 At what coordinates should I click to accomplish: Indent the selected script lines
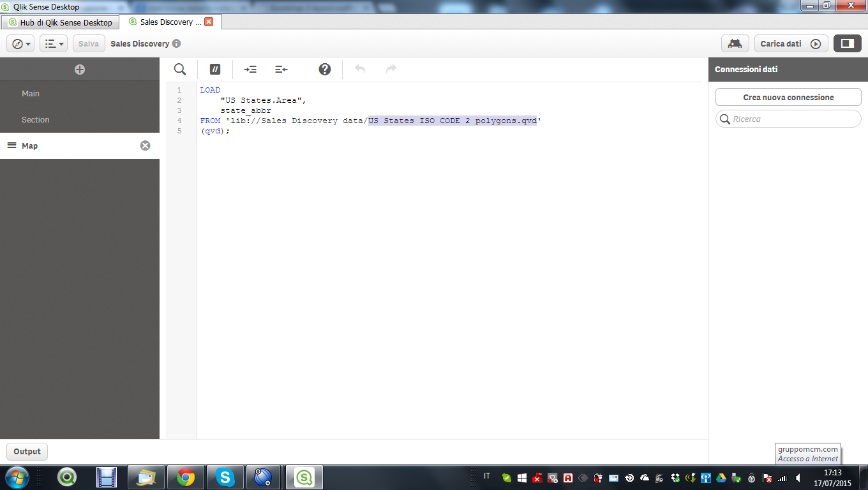[x=250, y=69]
